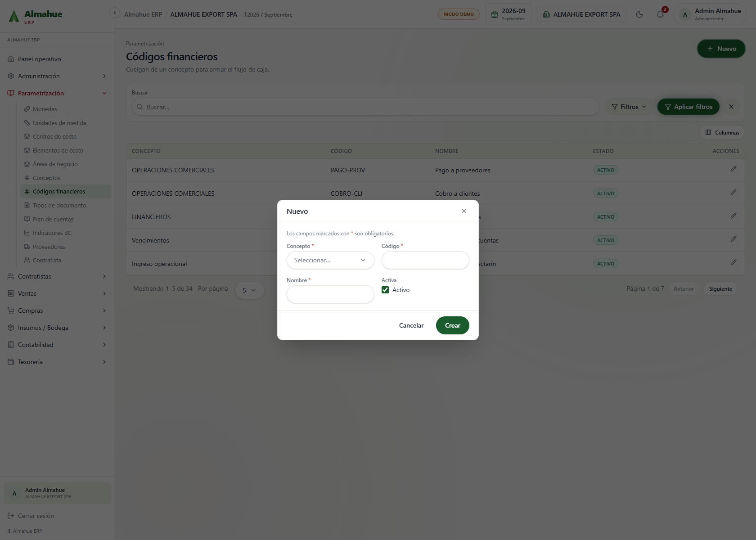Open the ALMAHUE EXPORT SPA company selector
This screenshot has width=756, height=540.
click(581, 14)
